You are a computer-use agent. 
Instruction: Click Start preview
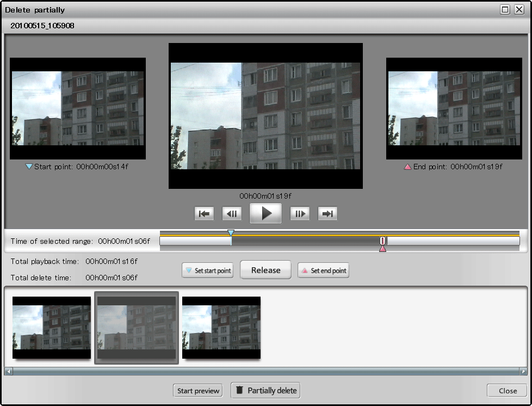(198, 391)
